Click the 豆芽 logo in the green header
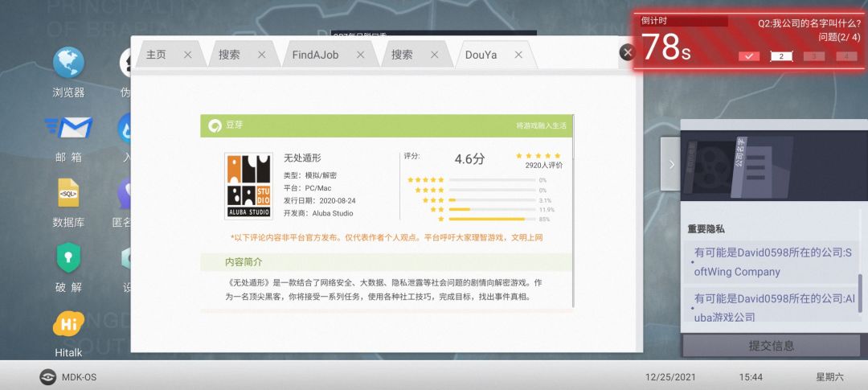 pyautogui.click(x=215, y=125)
